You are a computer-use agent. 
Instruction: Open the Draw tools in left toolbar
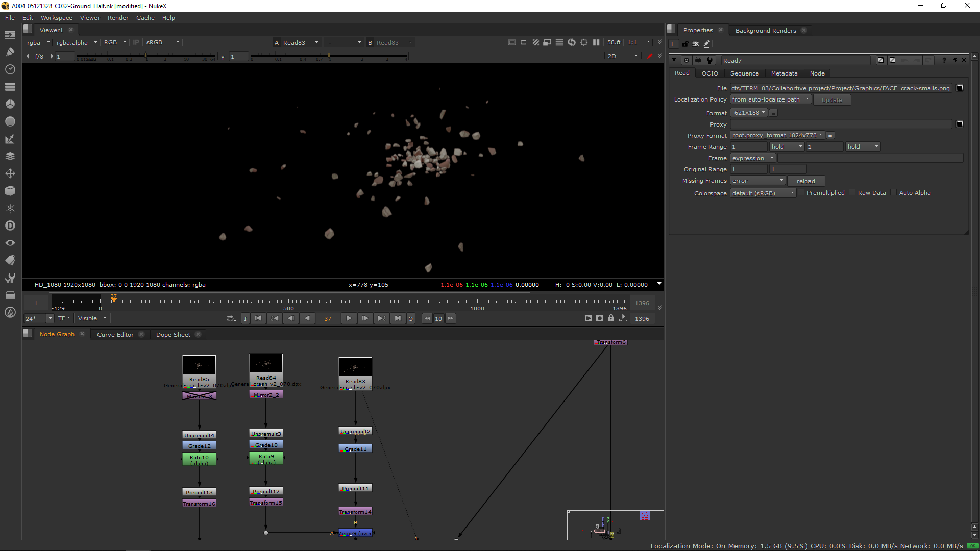[10, 52]
